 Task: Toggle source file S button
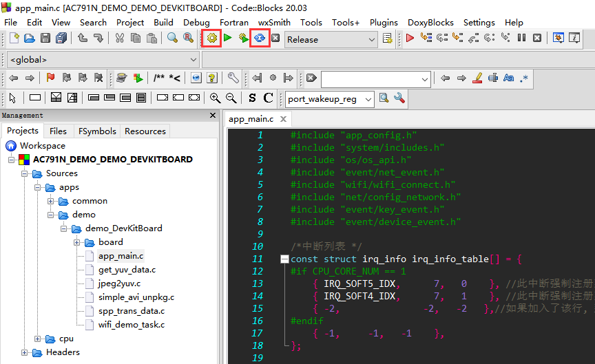(x=252, y=98)
